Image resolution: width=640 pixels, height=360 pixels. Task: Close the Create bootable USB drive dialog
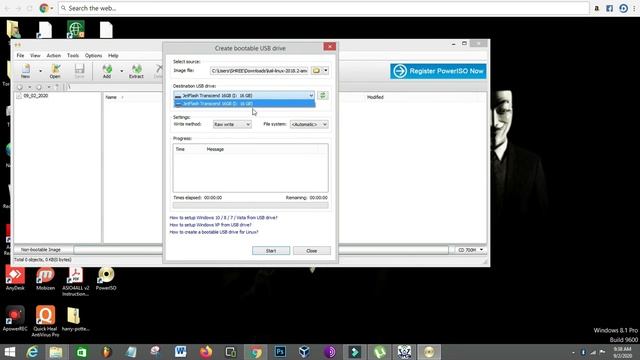[329, 47]
